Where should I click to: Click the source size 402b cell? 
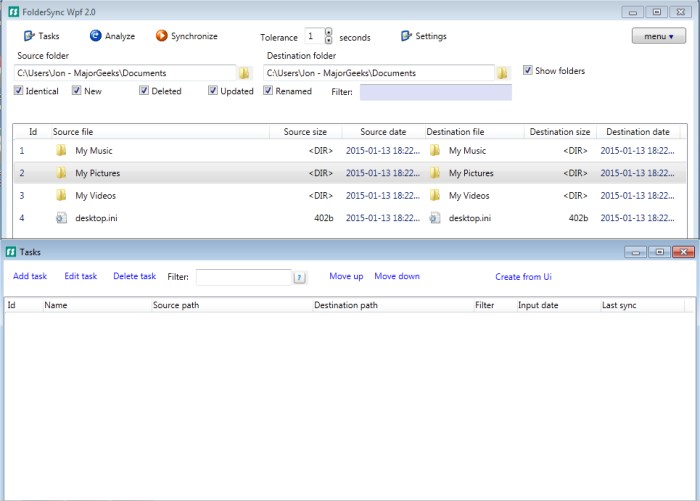click(324, 218)
